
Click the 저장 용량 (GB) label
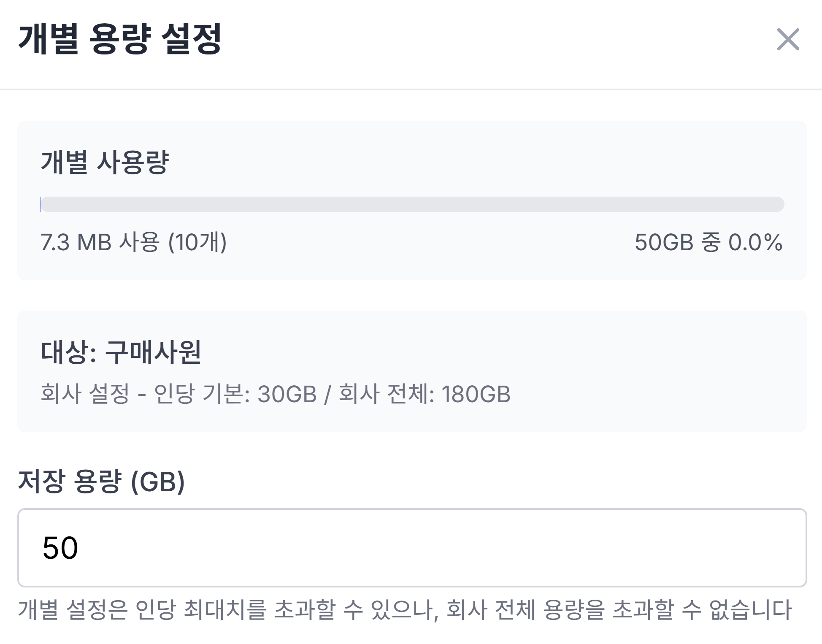pyautogui.click(x=101, y=481)
